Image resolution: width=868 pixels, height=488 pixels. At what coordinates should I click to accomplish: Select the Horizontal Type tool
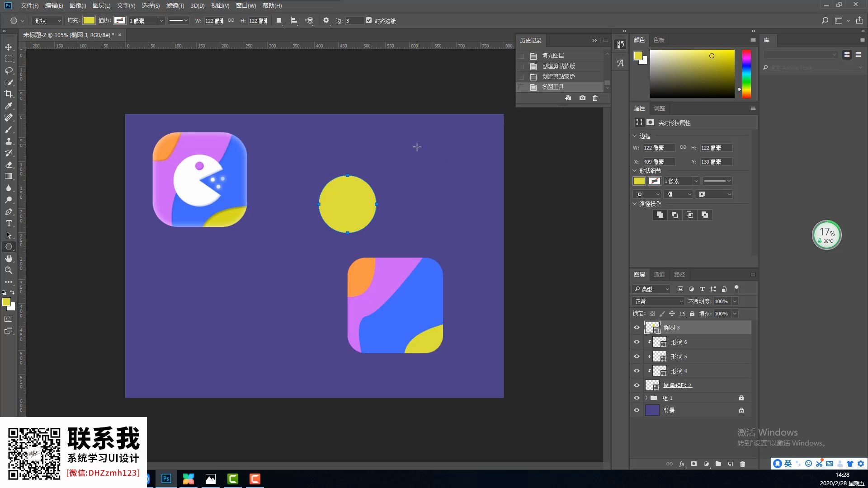[x=9, y=224]
